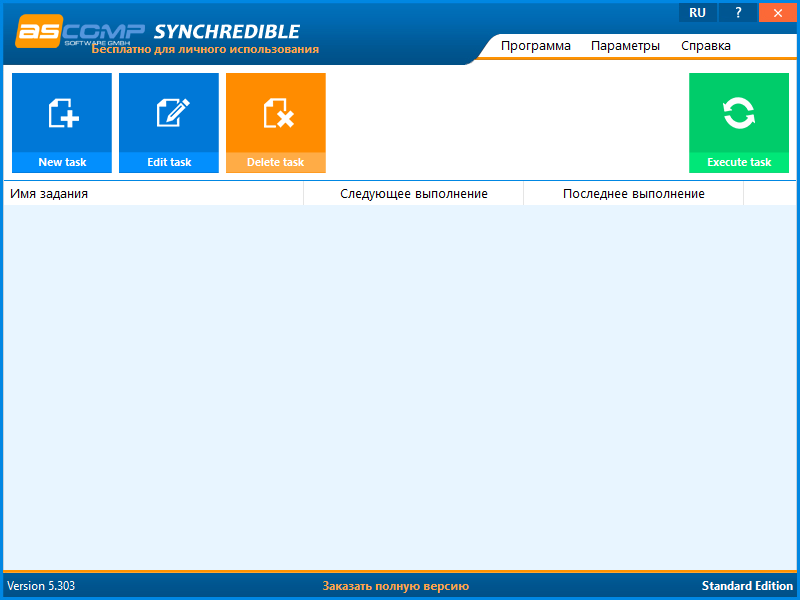Viewport: 800px width, 600px height.
Task: Open the Параметры menu
Action: (626, 45)
